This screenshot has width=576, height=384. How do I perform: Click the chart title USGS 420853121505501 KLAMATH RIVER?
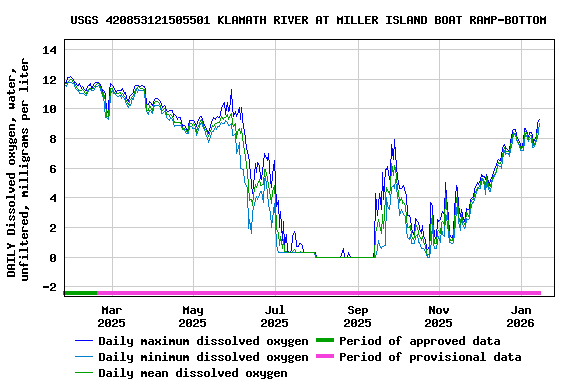(308, 20)
